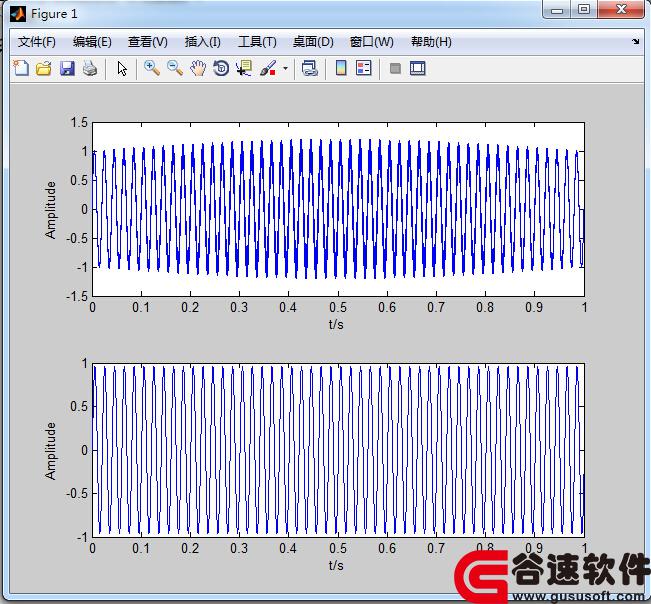Select the Brush data tool

pyautogui.click(x=268, y=68)
